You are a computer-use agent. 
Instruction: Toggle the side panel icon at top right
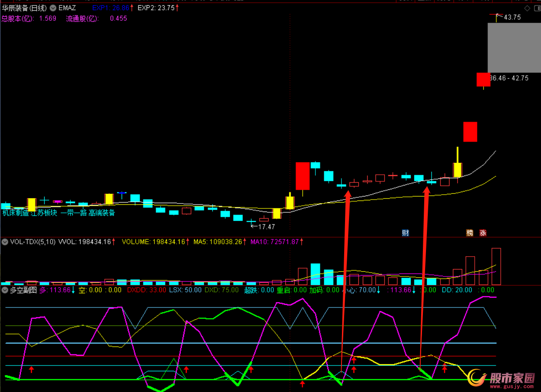click(536, 8)
